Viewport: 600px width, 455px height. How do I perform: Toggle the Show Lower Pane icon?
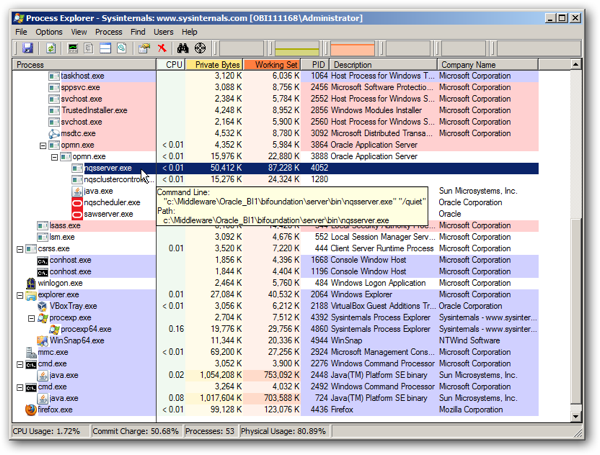tap(105, 48)
